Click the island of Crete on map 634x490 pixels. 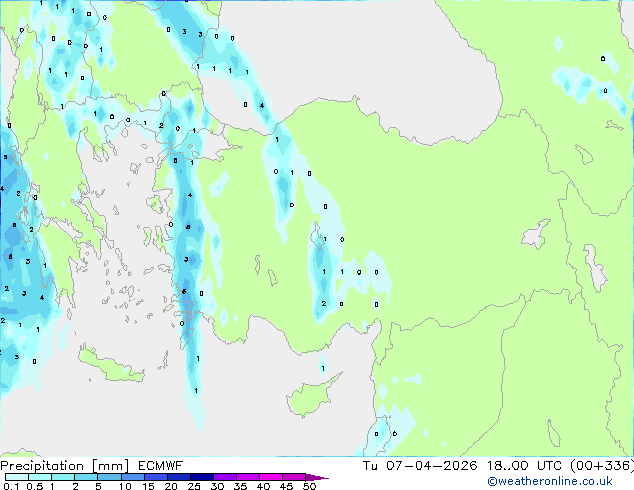coord(109,366)
